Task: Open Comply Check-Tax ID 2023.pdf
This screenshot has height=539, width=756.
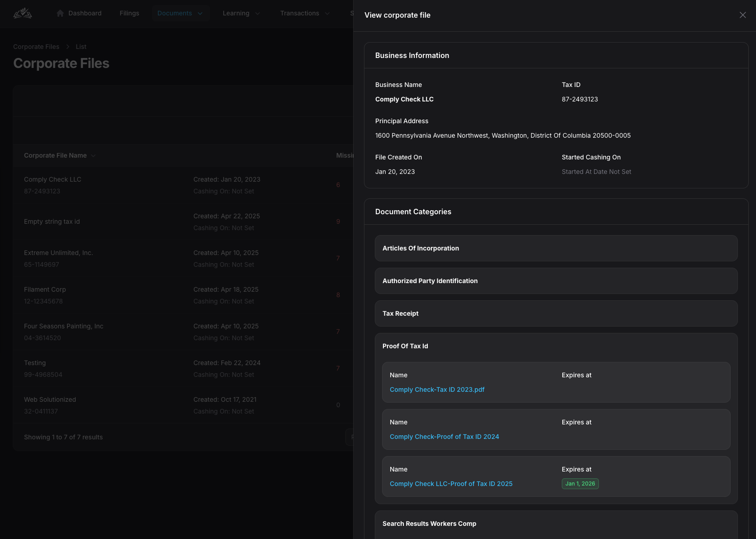Action: [x=437, y=390]
